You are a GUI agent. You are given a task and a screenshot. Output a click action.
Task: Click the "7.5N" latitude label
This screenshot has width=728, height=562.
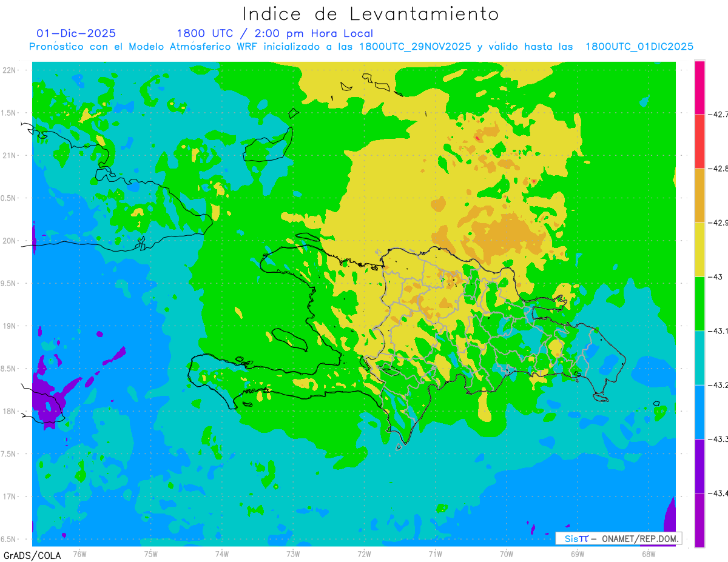(9, 454)
